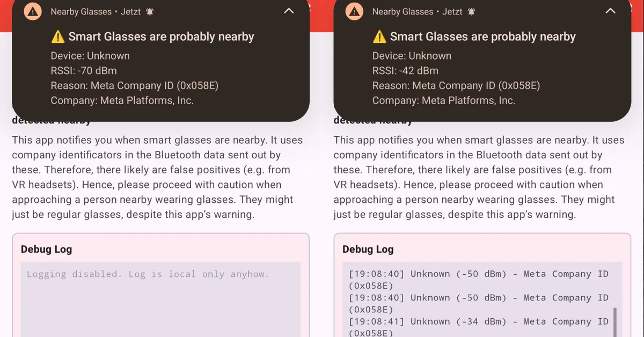Click the Debug Log heading on the right panel
The image size is (644, 337).
click(368, 249)
